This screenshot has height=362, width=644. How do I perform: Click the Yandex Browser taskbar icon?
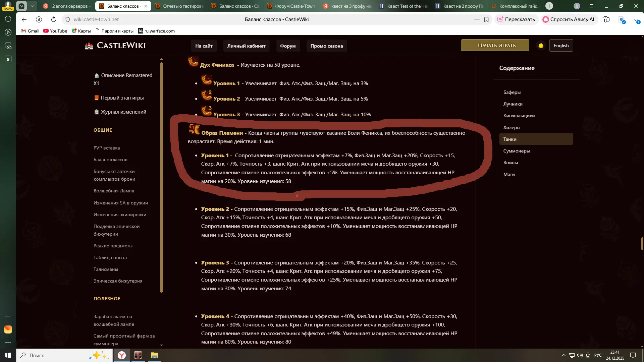tap(122, 355)
